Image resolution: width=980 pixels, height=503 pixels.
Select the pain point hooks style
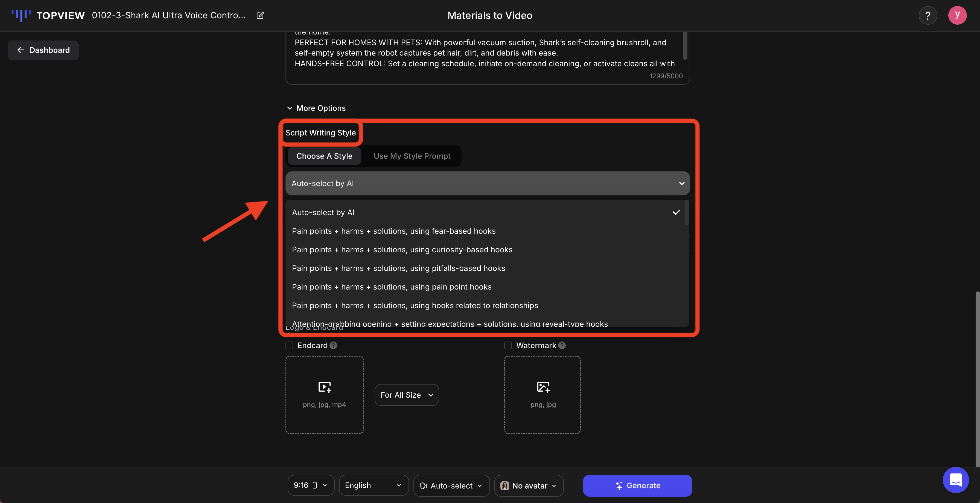pyautogui.click(x=486, y=287)
